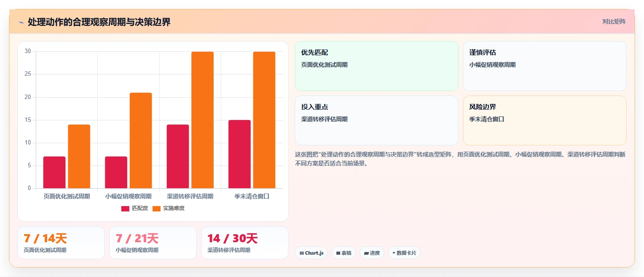Click the 对比矩阵 label in header
Viewport: 644px width, 277px height.
click(614, 21)
